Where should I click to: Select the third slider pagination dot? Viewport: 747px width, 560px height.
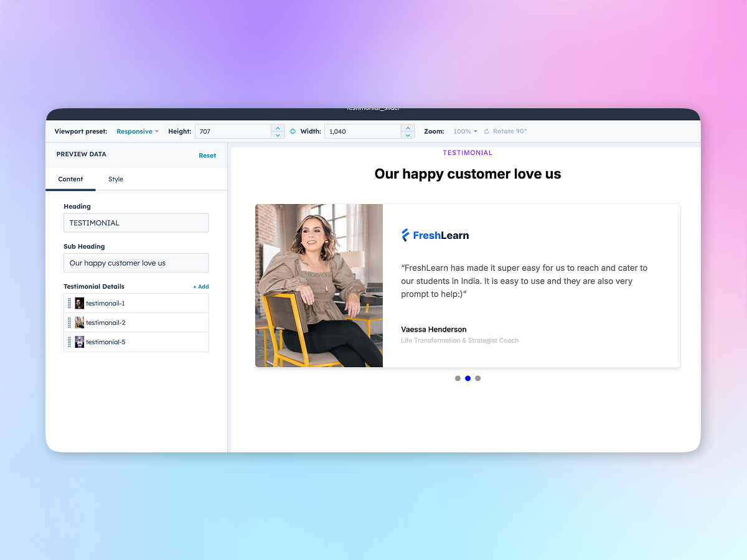pyautogui.click(x=478, y=378)
